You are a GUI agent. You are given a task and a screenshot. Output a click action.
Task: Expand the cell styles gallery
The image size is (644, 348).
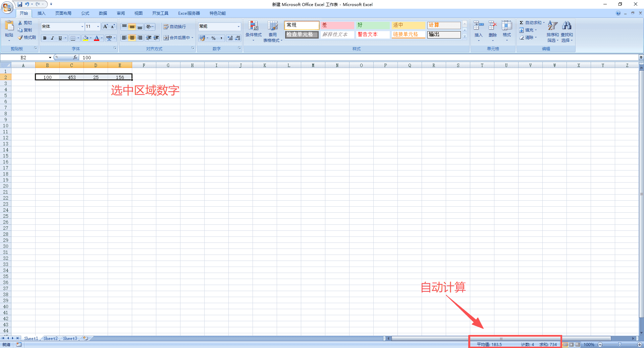coord(465,37)
